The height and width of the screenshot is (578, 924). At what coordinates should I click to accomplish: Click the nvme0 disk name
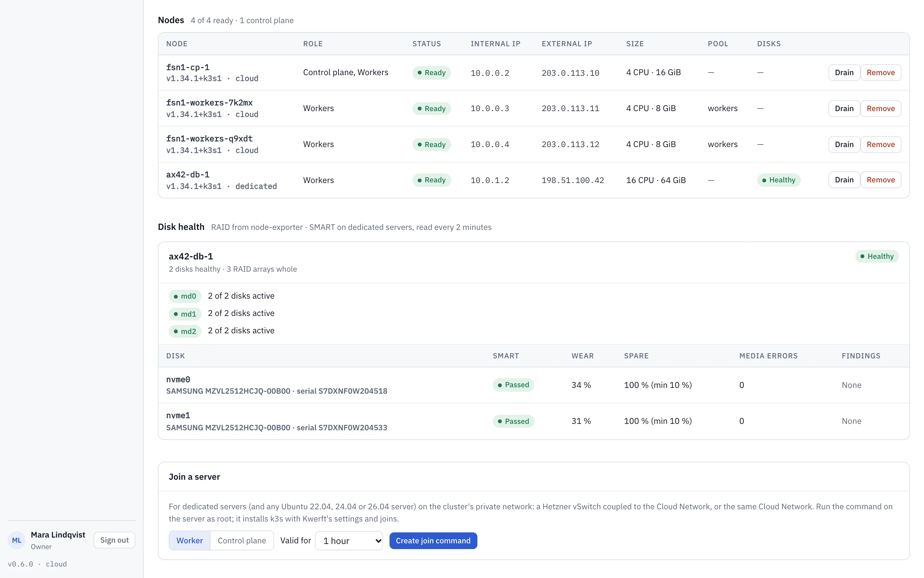(178, 380)
